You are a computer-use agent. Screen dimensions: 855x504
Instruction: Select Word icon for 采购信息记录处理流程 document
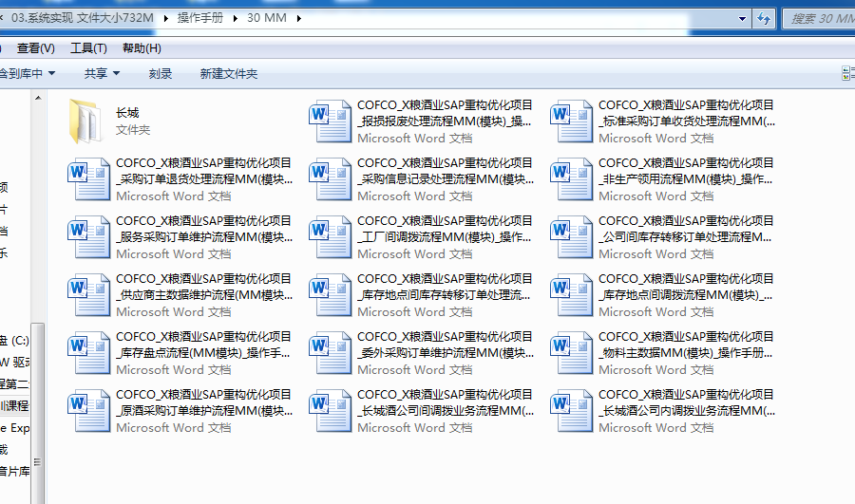click(x=330, y=178)
